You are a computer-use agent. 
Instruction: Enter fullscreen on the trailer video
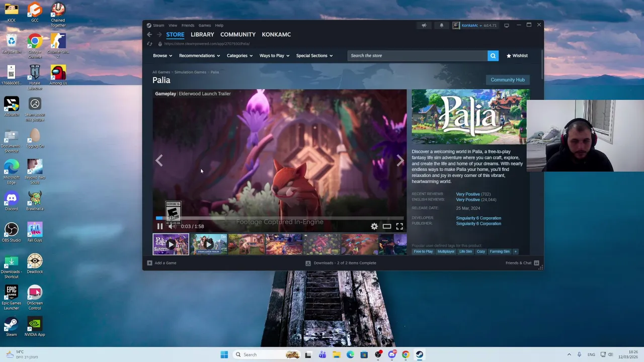[x=399, y=226]
